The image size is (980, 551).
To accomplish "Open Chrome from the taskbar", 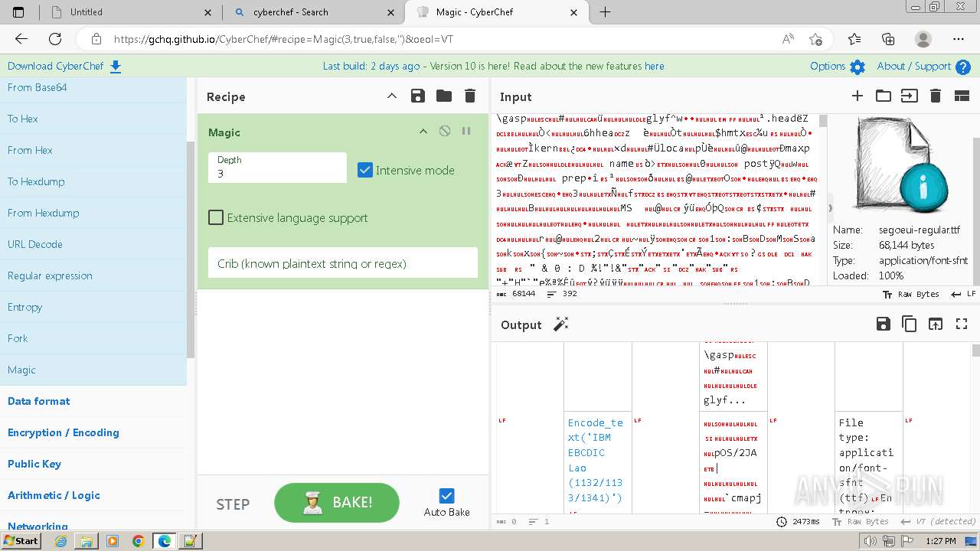I will (x=139, y=541).
